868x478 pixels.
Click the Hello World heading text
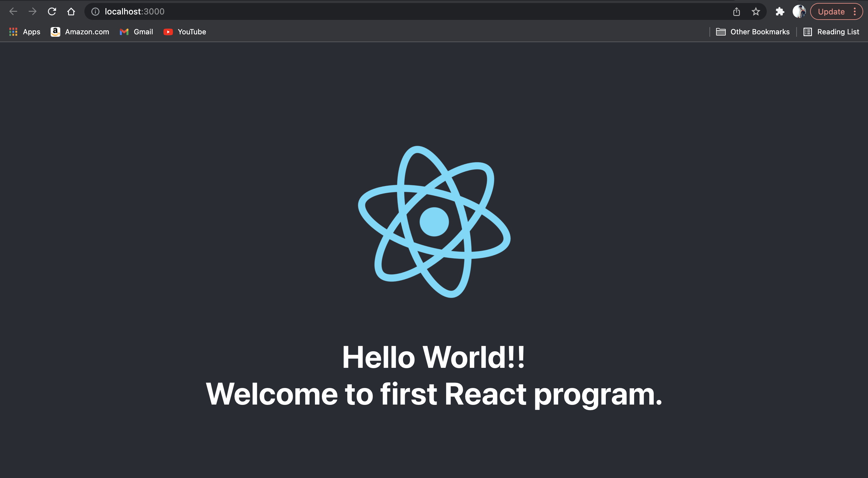(433, 358)
